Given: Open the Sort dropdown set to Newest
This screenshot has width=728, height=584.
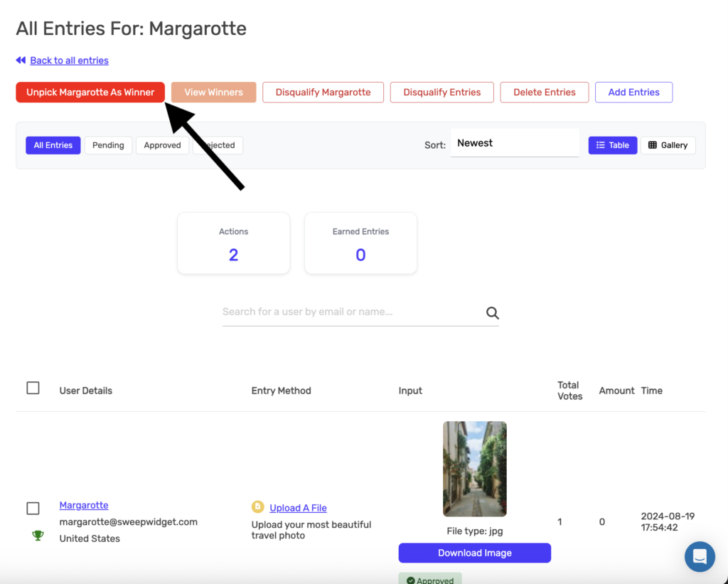Looking at the screenshot, I should click(515, 143).
